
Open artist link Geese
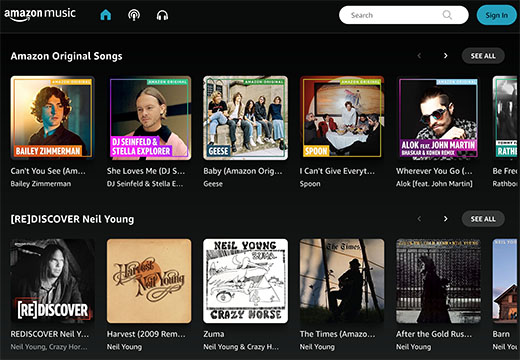tap(213, 184)
